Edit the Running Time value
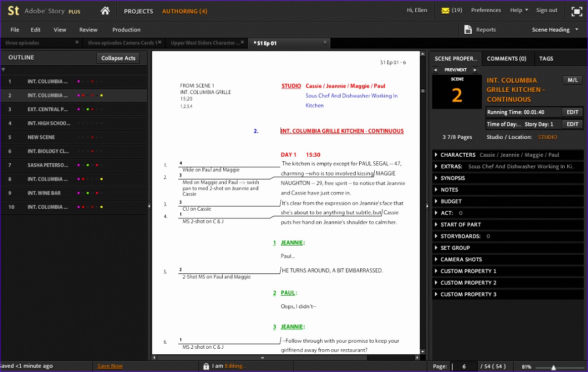 571,112
